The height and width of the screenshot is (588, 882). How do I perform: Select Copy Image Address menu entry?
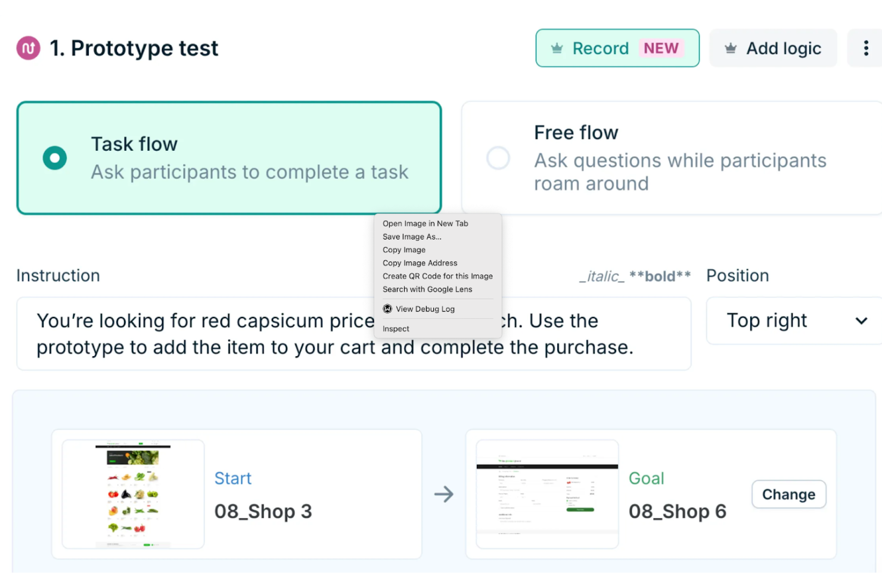click(x=420, y=263)
